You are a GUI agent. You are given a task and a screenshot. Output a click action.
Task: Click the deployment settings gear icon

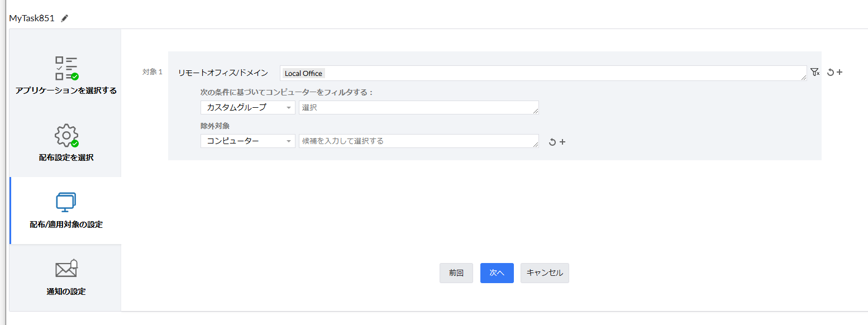pyautogui.click(x=66, y=135)
